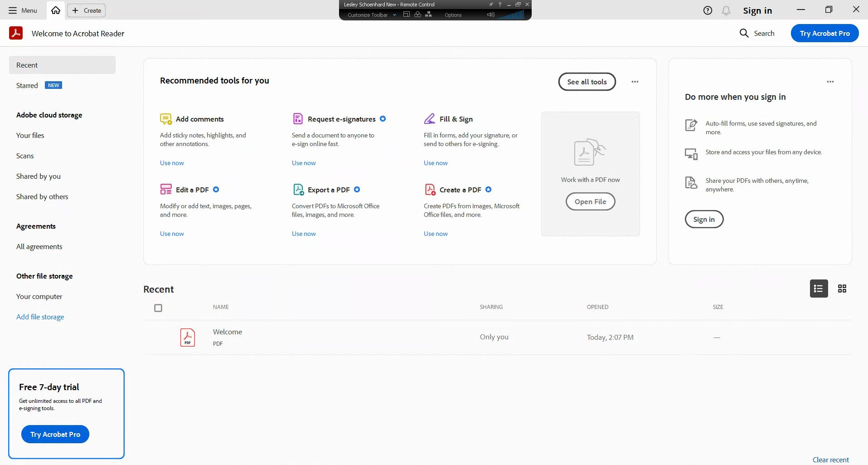This screenshot has width=868, height=465.
Task: Tick the select-all checkbox in Recent list
Action: 158,308
